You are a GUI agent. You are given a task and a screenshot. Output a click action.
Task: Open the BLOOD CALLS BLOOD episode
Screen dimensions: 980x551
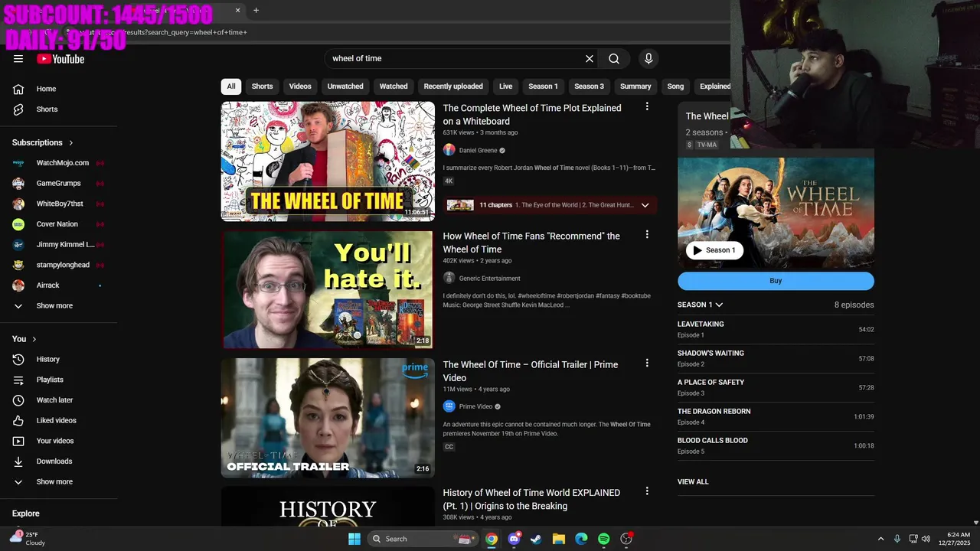tap(776, 446)
